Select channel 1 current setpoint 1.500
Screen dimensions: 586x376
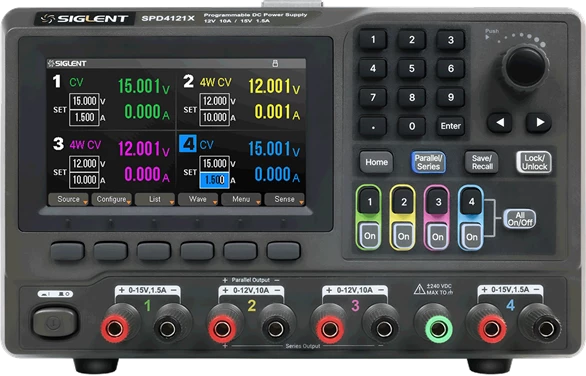click(84, 117)
